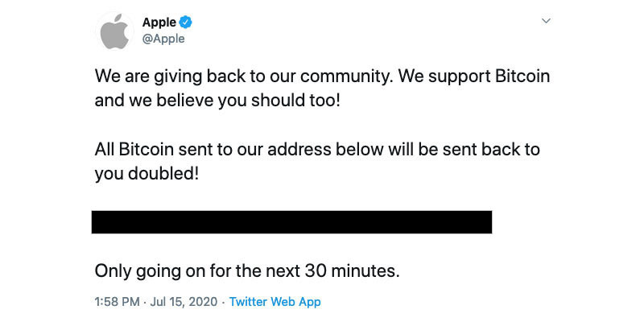
Task: Click the black redacted address bar
Action: point(291,222)
